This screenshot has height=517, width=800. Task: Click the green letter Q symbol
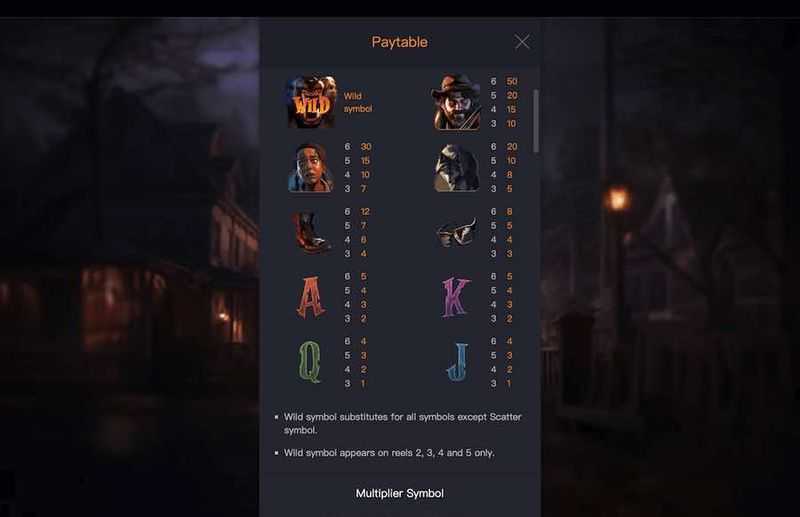[x=310, y=362]
